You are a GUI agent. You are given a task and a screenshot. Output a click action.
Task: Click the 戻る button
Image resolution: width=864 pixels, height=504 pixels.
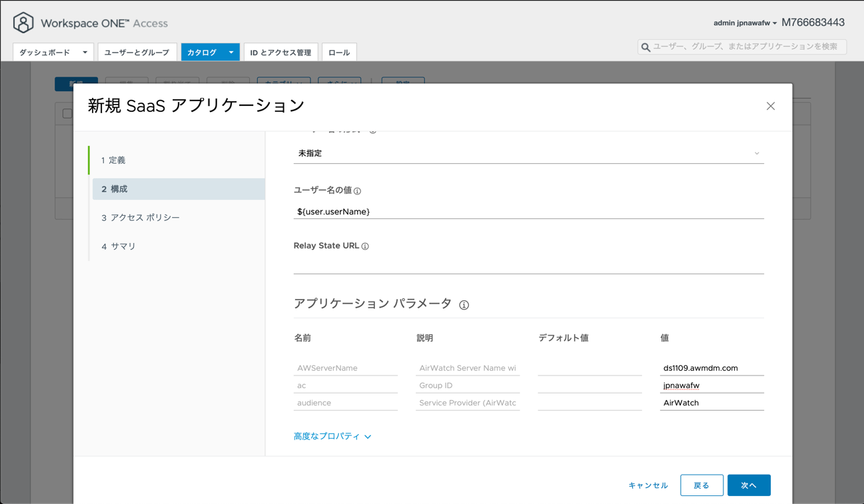point(701,485)
